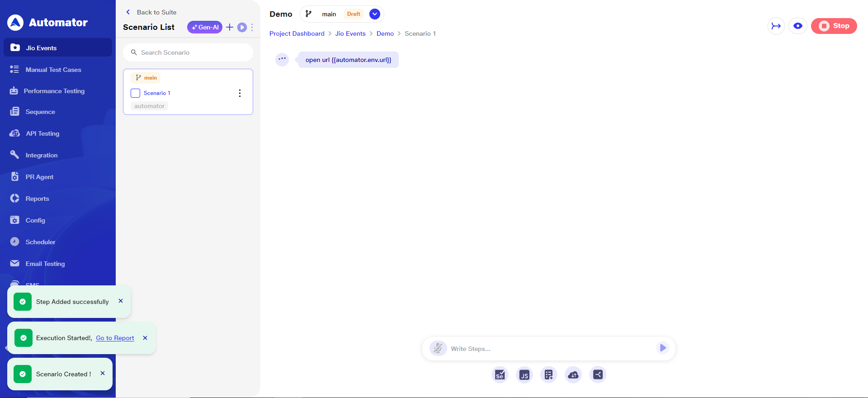Click the muted microphone icon
868x398 pixels.
[438, 348]
